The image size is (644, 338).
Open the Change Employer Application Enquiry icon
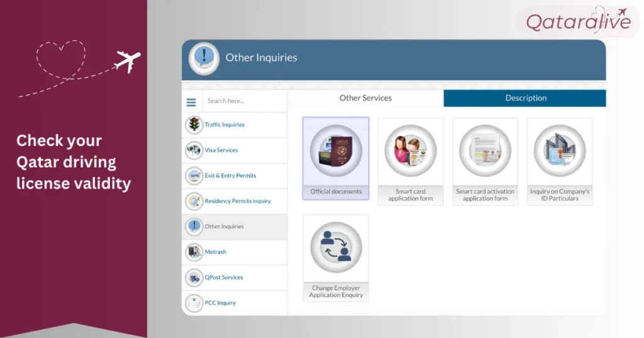click(x=336, y=248)
